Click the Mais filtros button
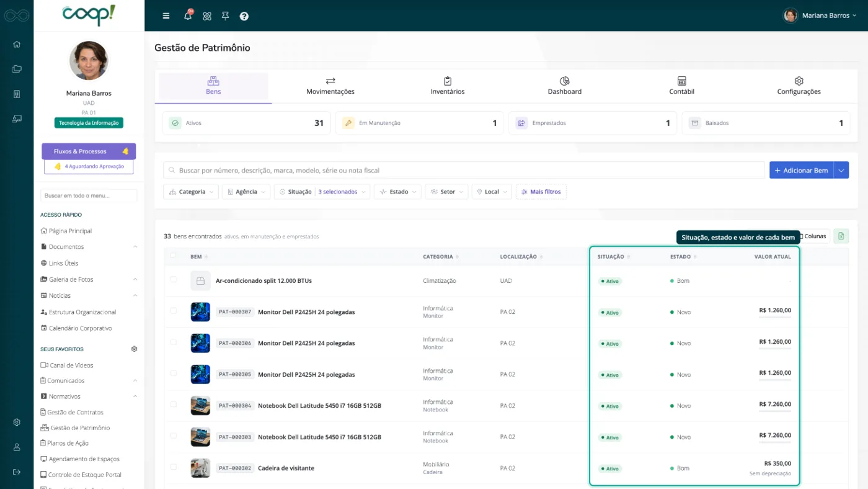This screenshot has width=868, height=489. [541, 192]
